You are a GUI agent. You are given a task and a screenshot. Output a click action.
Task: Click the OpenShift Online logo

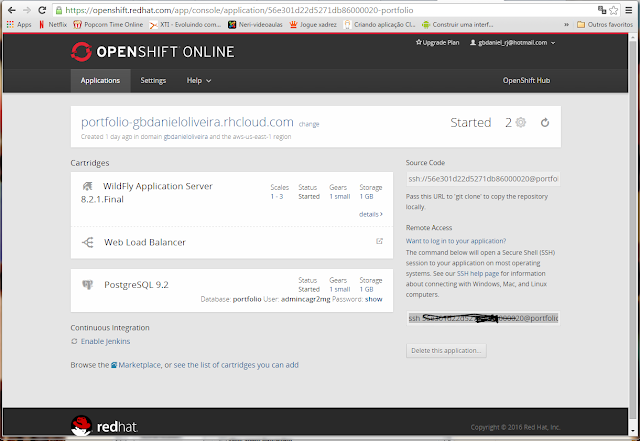153,52
